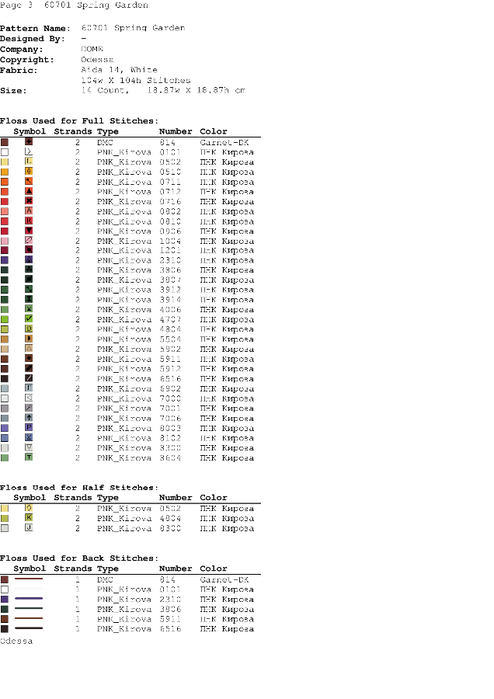Click the dot symbol in full-stitch row 5911

point(29,358)
